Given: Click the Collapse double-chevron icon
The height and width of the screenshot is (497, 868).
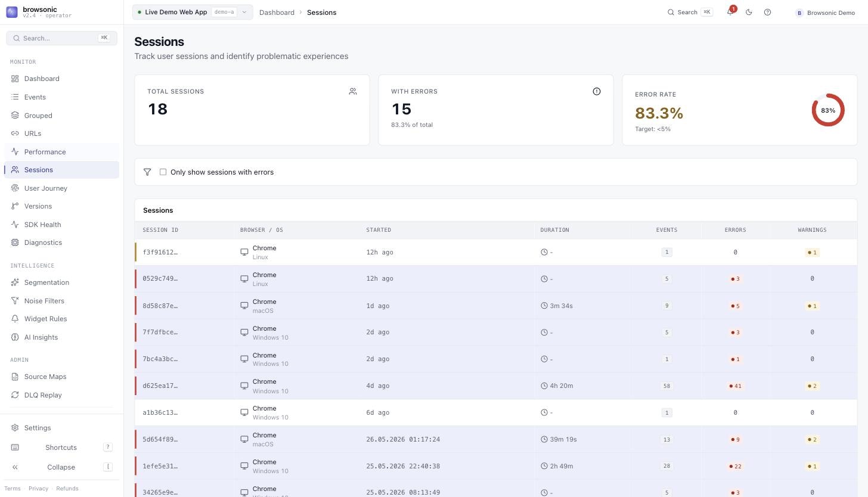Looking at the screenshot, I should [x=15, y=467].
